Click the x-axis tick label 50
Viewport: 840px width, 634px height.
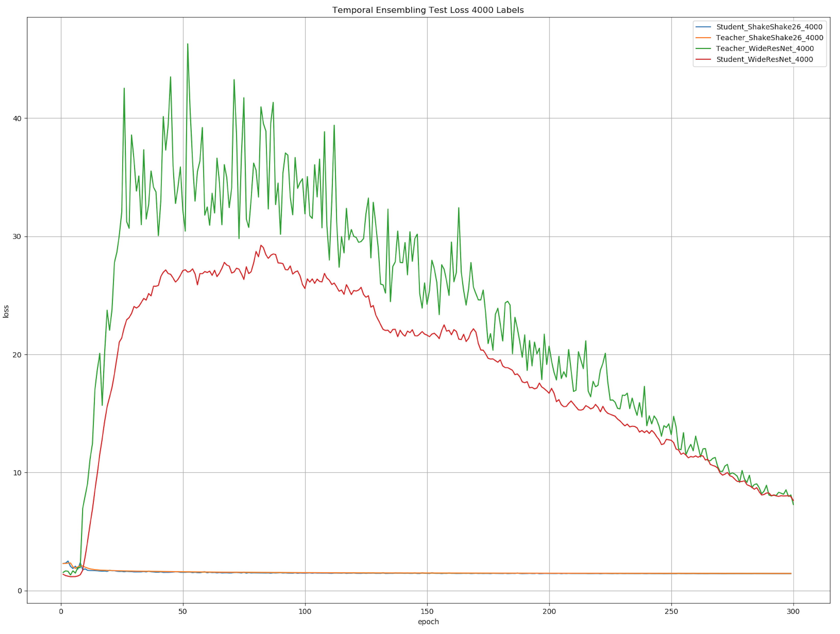tap(183, 612)
